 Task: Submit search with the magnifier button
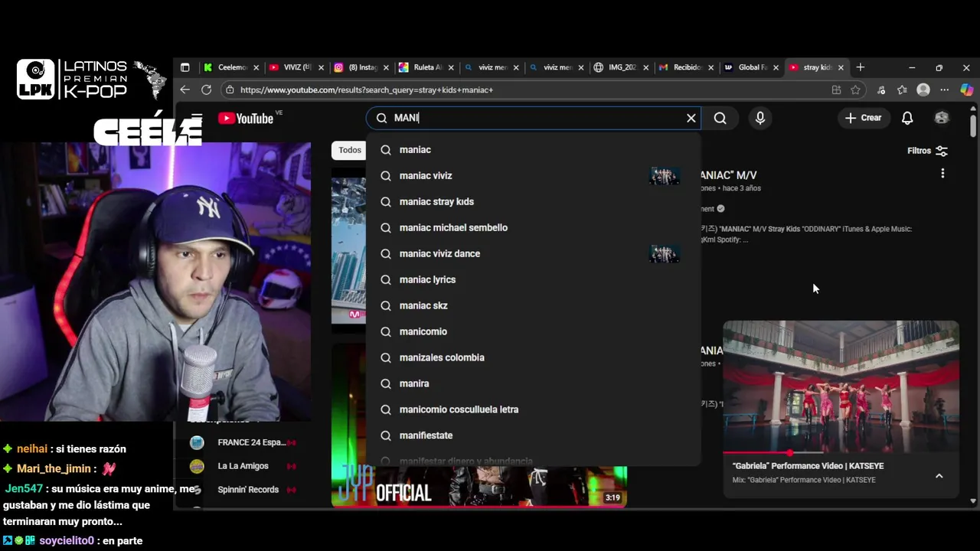(x=720, y=118)
